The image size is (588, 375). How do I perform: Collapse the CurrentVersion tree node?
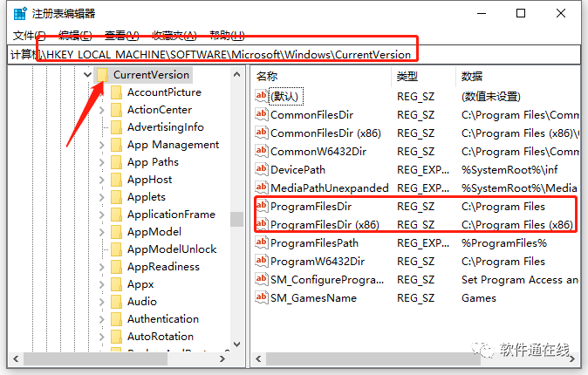tap(87, 75)
